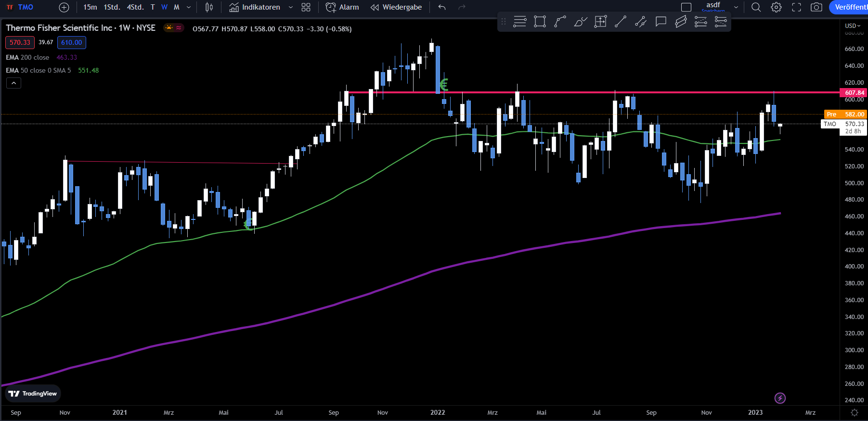Select the rectangle drawing tool
Viewport: 868px width, 421px height.
click(540, 22)
